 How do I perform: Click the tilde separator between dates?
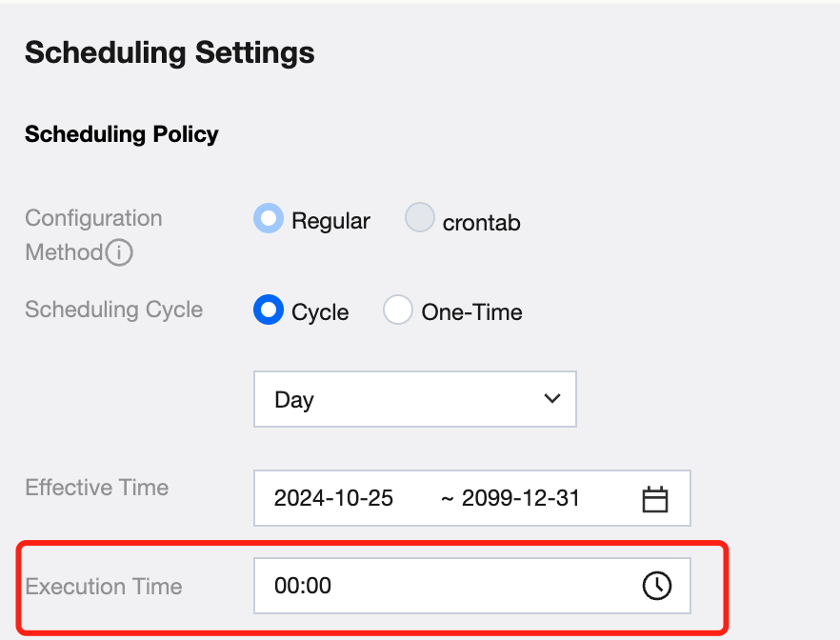click(x=447, y=498)
